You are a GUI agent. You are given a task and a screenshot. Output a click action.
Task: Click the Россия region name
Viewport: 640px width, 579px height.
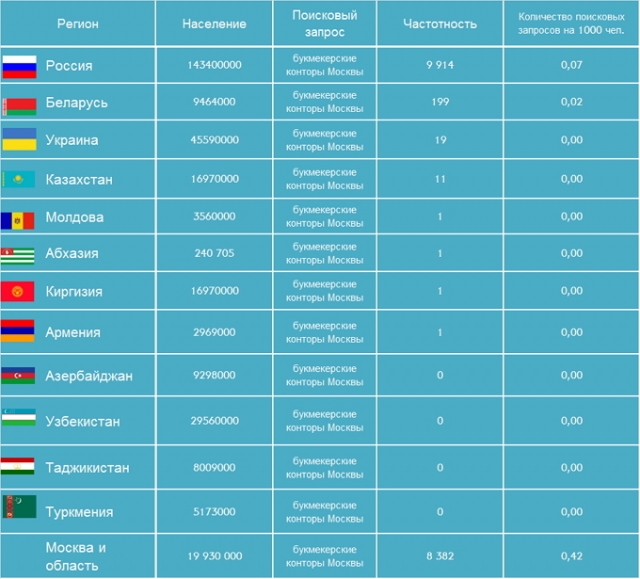coord(69,65)
